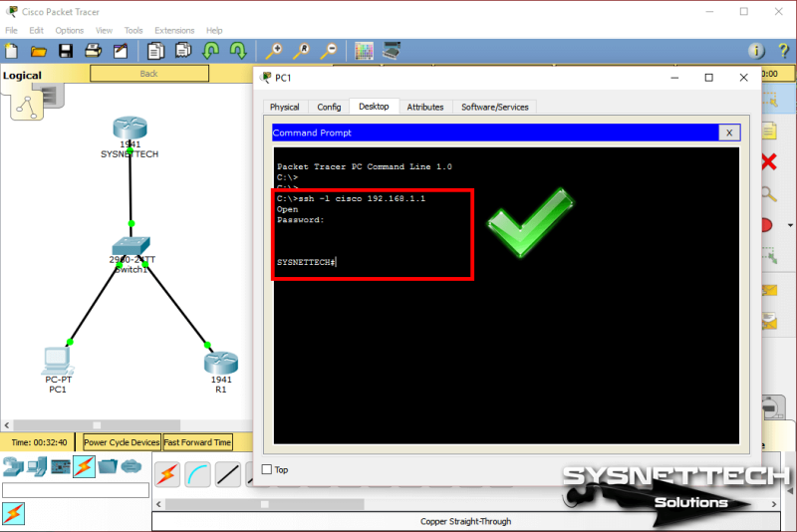Screen dimensions: 797x532
Task: Switch to the Physical tab in PC1
Action: tap(284, 107)
